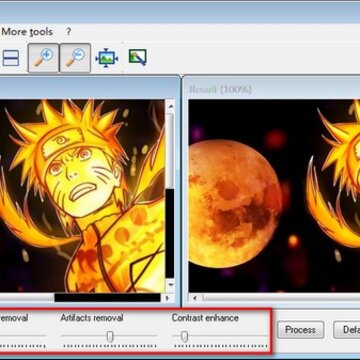Click the source pane vertical scrollbar thumb

170,150
